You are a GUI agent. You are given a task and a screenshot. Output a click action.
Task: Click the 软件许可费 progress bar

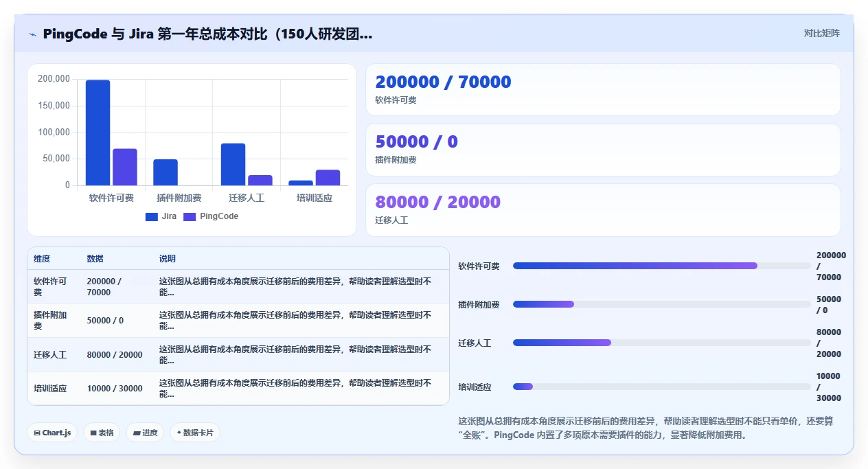[662, 266]
